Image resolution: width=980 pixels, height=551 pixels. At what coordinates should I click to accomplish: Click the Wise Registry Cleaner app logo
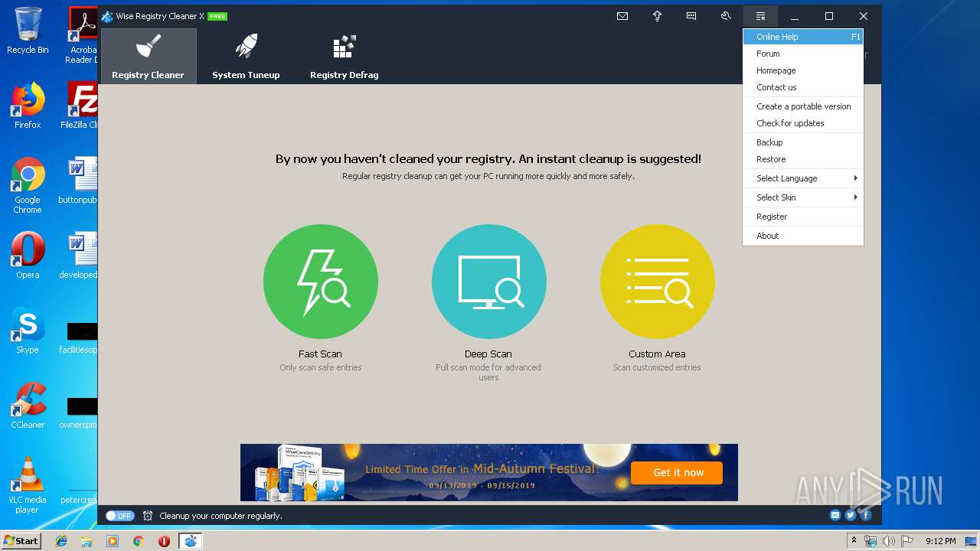(x=107, y=16)
